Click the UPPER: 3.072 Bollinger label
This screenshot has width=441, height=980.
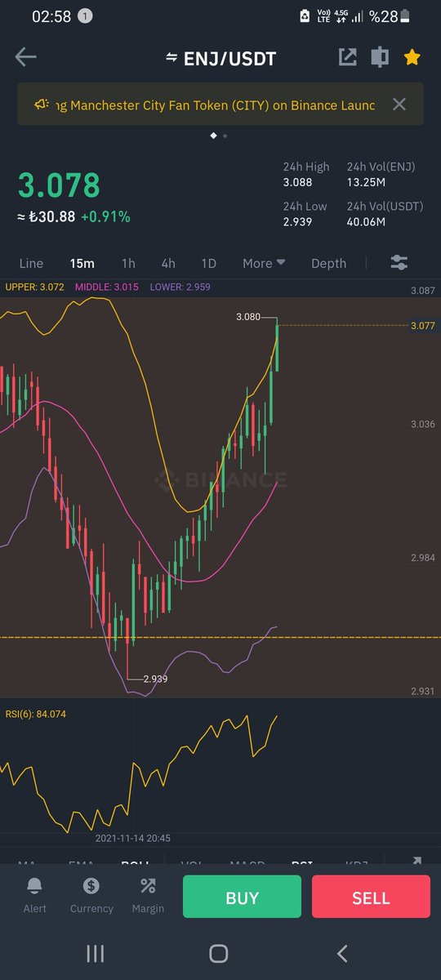click(36, 287)
